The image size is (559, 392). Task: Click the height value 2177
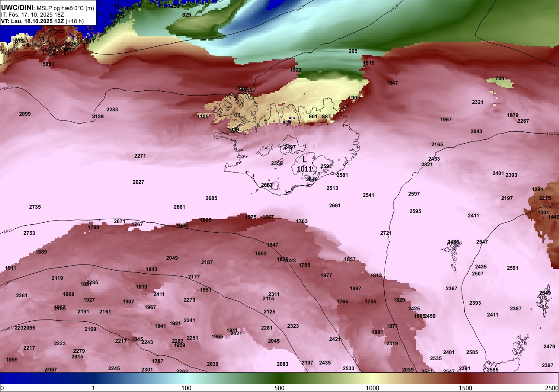194,277
